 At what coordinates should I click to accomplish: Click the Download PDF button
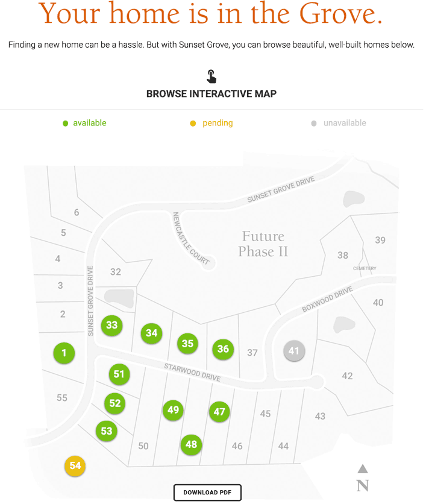207,493
